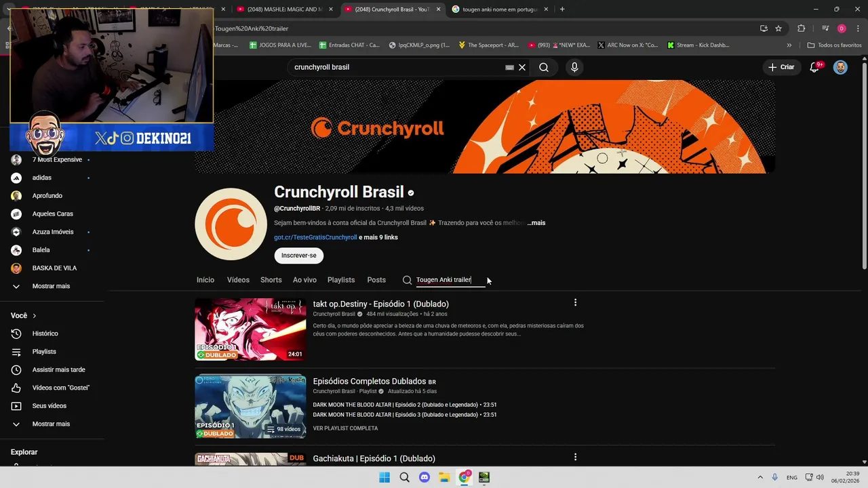The height and width of the screenshot is (488, 868).
Task: Play DARK MOON THE BLOOD ALTAR Episódio 2
Action: [405, 405]
